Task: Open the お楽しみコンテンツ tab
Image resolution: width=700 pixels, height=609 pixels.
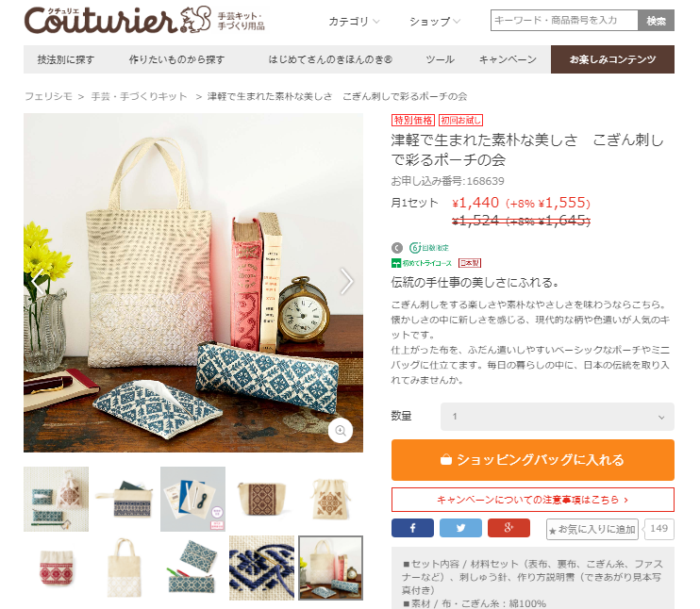Action: tap(612, 59)
